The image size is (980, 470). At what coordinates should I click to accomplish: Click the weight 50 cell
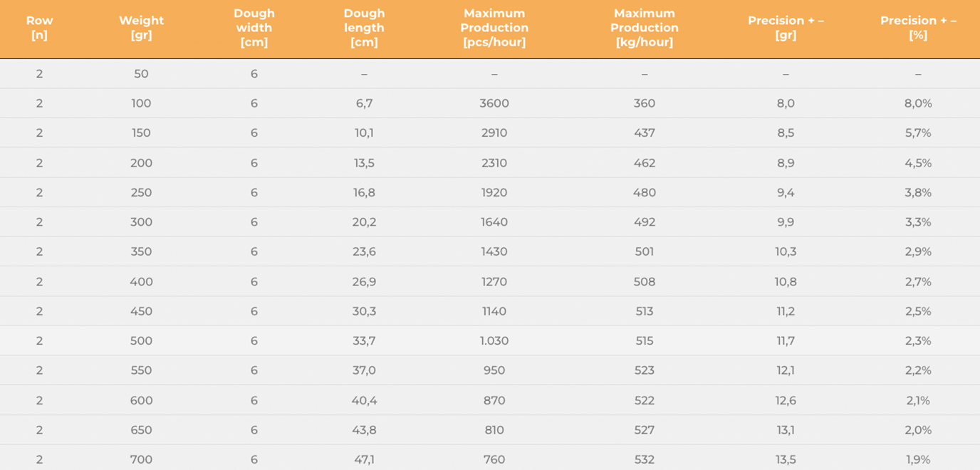coord(141,74)
